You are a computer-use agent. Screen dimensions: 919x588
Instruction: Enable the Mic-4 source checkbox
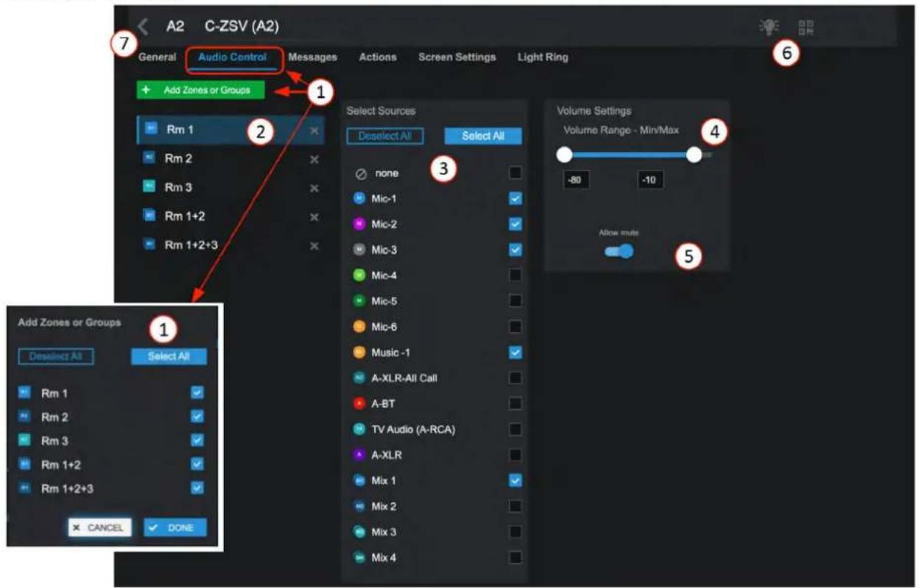click(x=515, y=275)
